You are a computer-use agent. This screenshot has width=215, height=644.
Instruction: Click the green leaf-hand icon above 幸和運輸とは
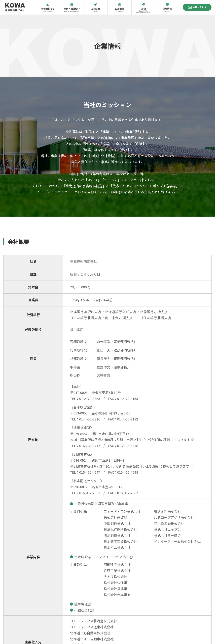[48, 4]
